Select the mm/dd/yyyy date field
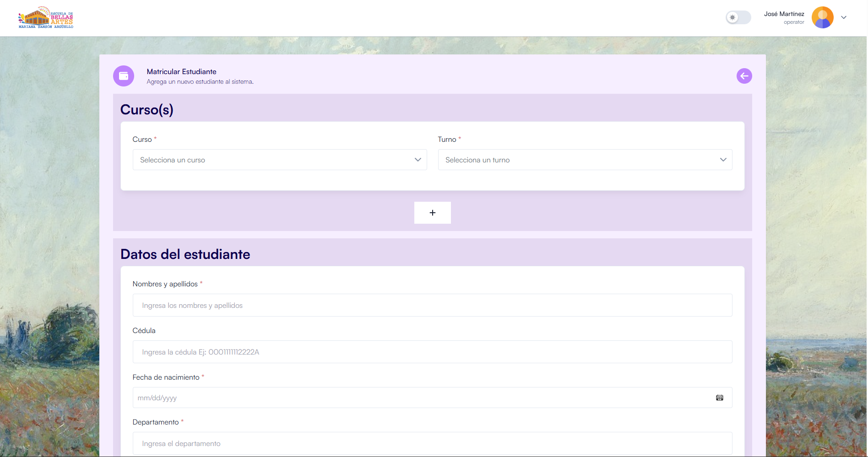Viewport: 868px width, 457px height. pyautogui.click(x=412, y=398)
